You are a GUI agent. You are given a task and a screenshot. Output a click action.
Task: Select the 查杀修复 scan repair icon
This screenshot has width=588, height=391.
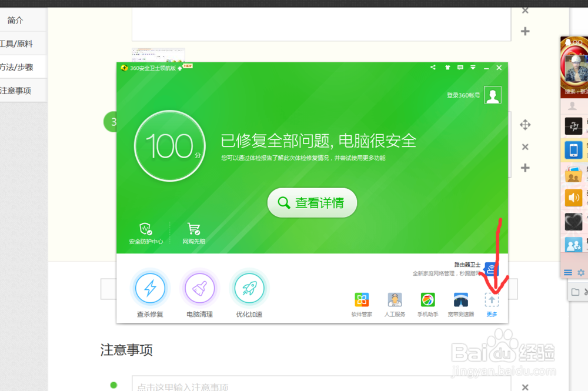click(150, 289)
